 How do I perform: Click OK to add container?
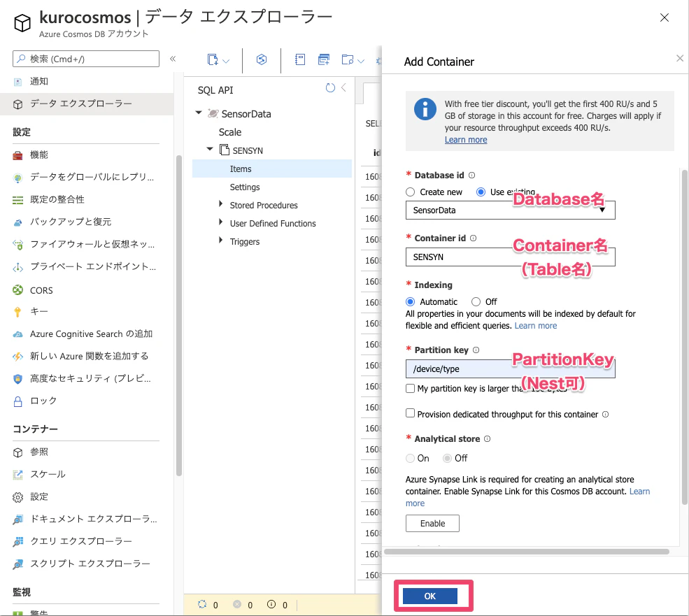point(430,596)
